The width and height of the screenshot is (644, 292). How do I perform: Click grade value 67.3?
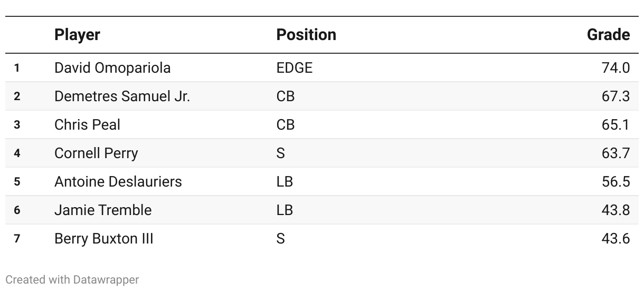coord(615,96)
